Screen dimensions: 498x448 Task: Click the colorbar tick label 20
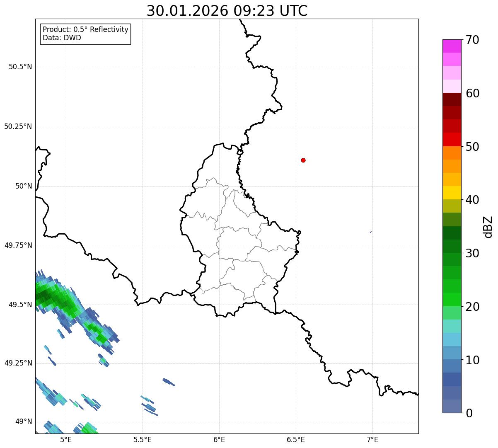pyautogui.click(x=472, y=307)
